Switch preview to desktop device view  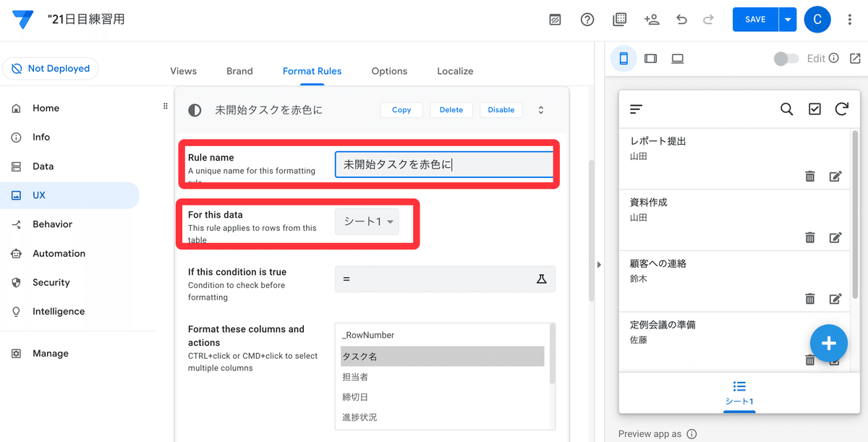point(677,59)
